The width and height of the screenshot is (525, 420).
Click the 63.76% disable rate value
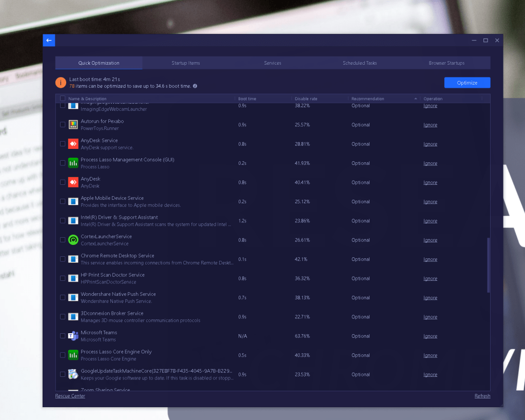coord(302,336)
